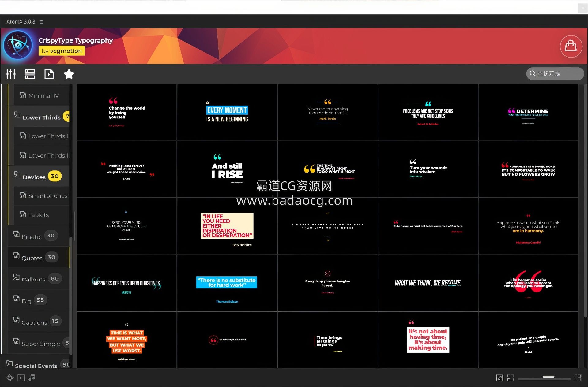Select 'Nothing lasts forever' quote preset
This screenshot has width=588, height=387.
point(127,169)
